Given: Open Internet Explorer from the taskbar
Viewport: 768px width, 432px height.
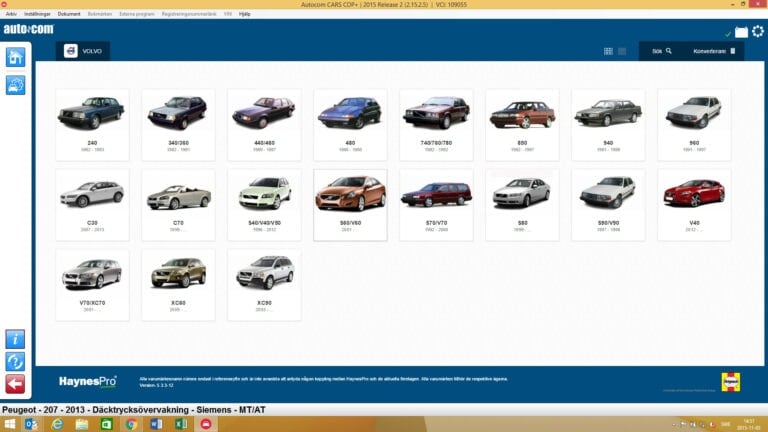Looking at the screenshot, I should click(57, 424).
